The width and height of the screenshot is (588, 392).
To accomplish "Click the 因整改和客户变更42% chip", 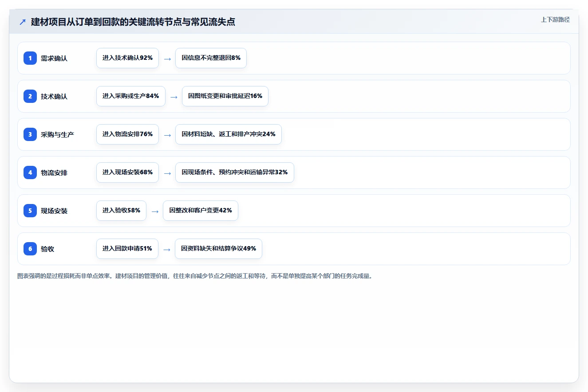I will [201, 211].
